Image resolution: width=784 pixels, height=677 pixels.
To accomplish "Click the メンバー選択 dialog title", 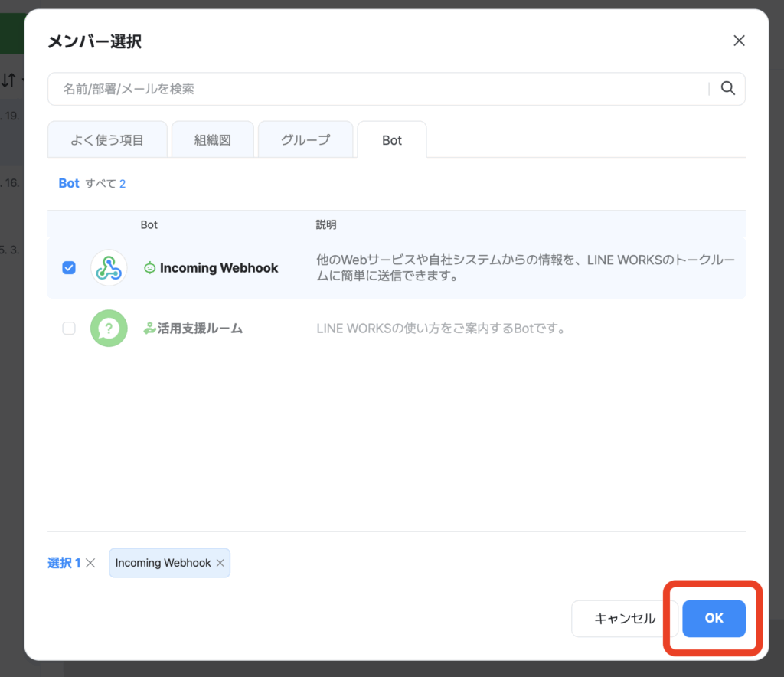I will point(94,41).
